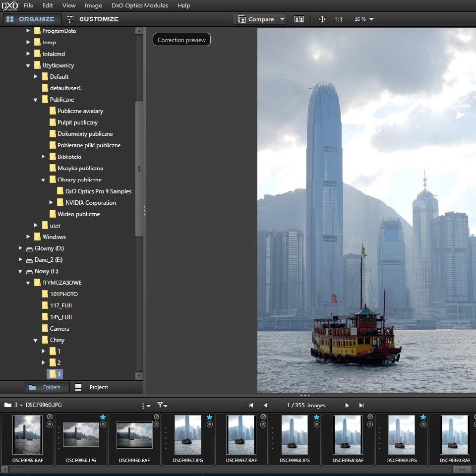
Task: Jump to the first image in filmstrip
Action: click(x=251, y=405)
